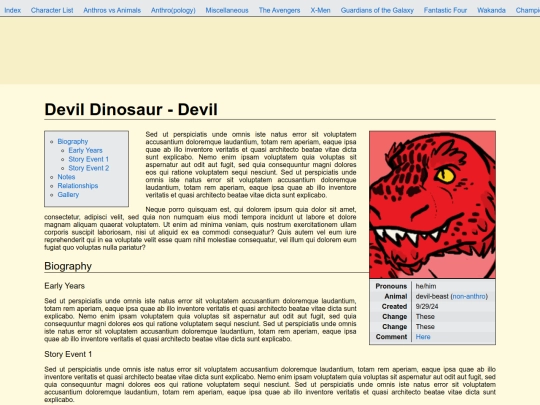View the red Devil Dinosaur portrait image

(433, 205)
